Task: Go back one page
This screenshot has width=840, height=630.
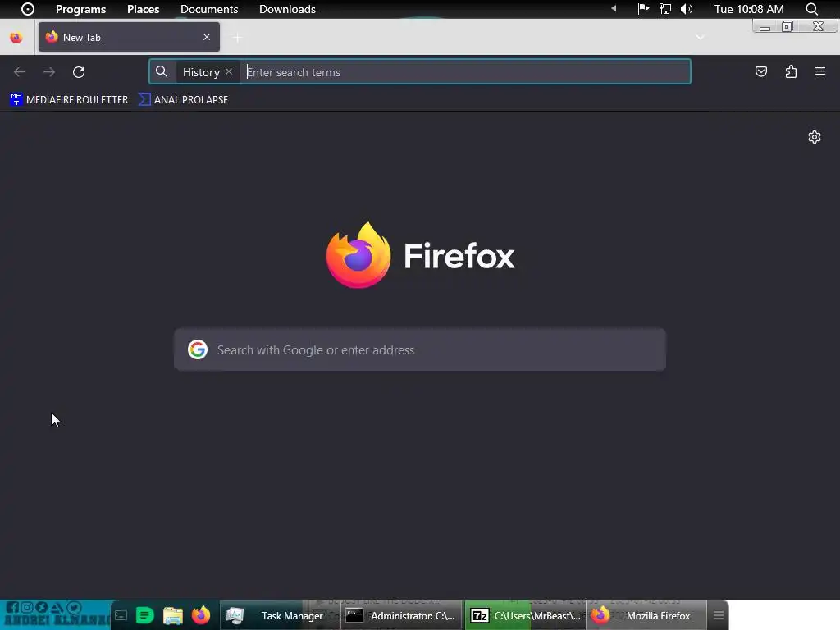Action: click(x=20, y=72)
